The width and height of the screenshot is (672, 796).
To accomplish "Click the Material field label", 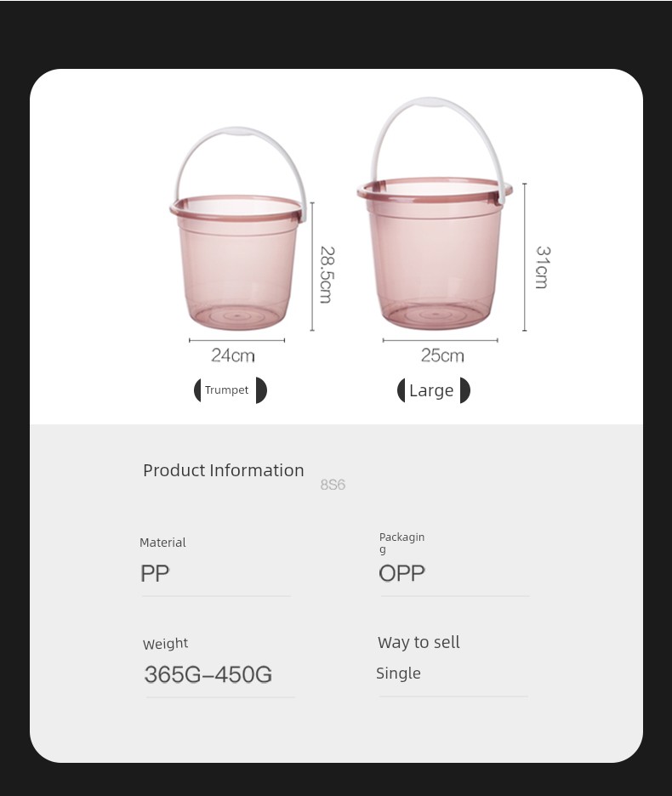I will [x=162, y=543].
